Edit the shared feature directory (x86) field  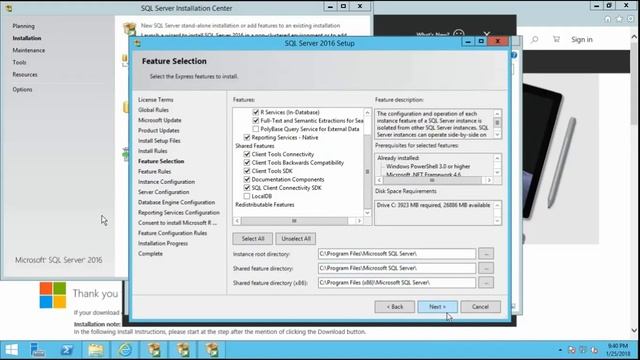click(397, 282)
